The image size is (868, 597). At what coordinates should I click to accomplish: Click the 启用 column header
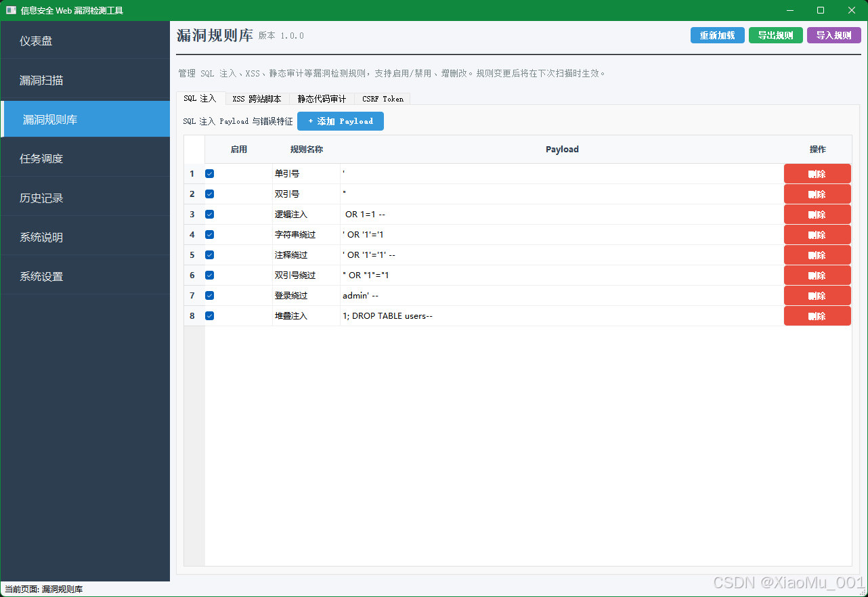tap(239, 150)
